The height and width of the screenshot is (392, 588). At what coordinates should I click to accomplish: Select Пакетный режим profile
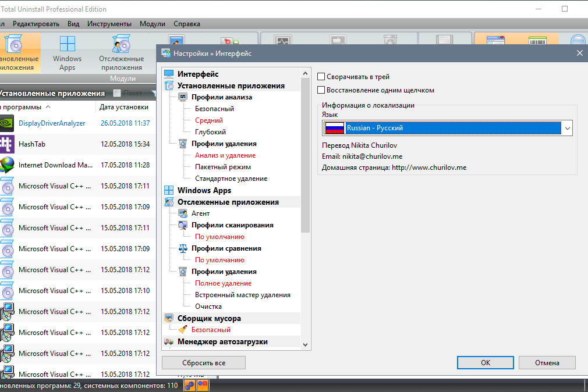(223, 167)
